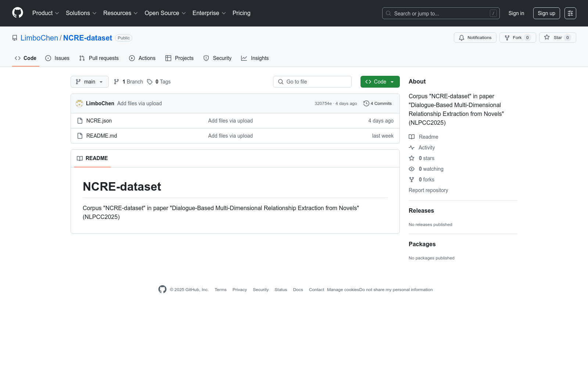Click the global navigation settings icon
This screenshot has height=368, width=588.
(x=570, y=13)
